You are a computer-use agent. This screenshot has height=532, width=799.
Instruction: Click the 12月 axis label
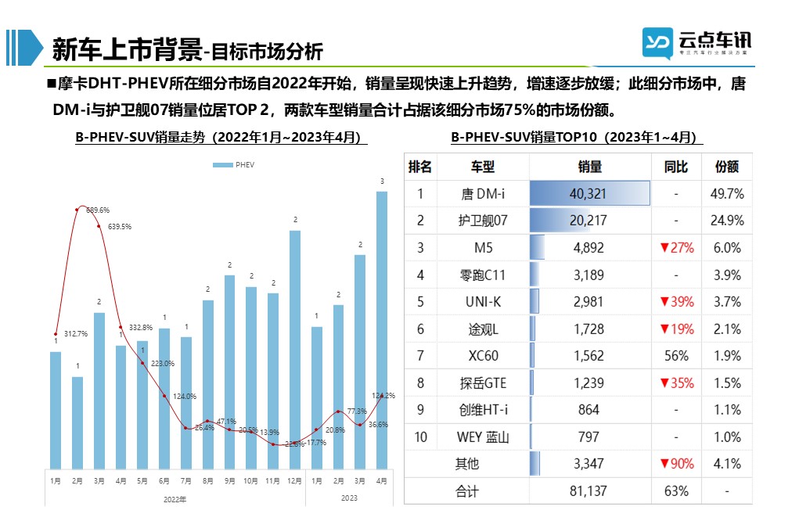(294, 481)
